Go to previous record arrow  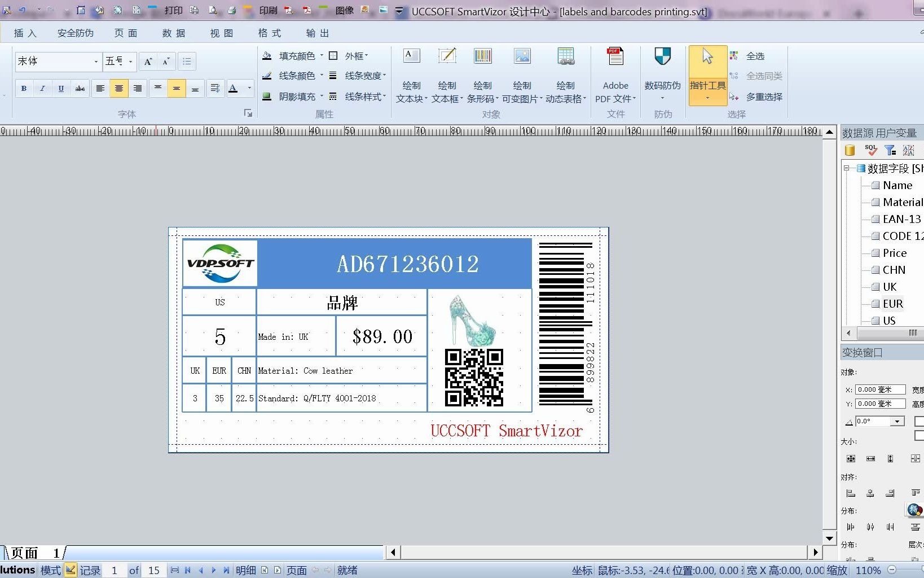pyautogui.click(x=201, y=570)
